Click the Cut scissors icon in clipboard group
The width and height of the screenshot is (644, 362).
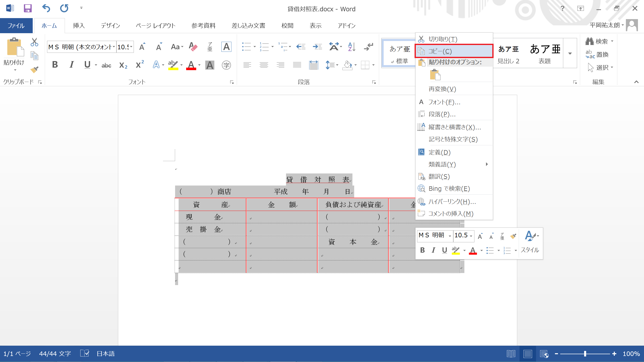coord(34,42)
